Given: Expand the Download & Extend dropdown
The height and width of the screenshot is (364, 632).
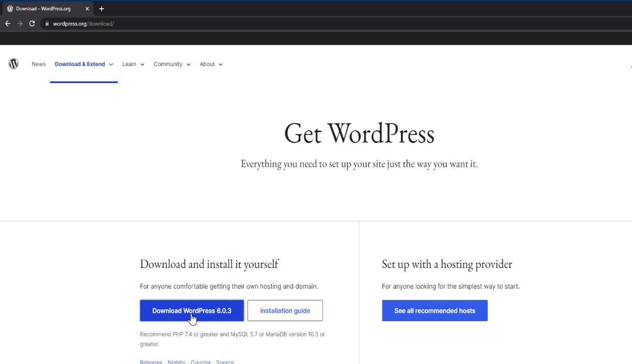Looking at the screenshot, I should coord(84,64).
